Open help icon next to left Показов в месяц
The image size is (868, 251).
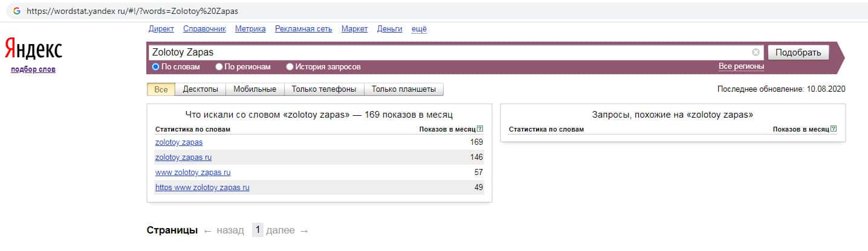480,129
